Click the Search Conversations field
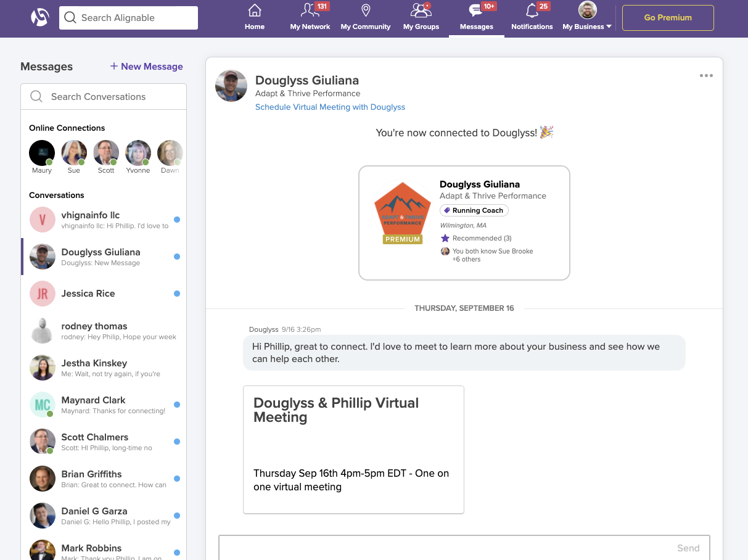 click(x=104, y=97)
